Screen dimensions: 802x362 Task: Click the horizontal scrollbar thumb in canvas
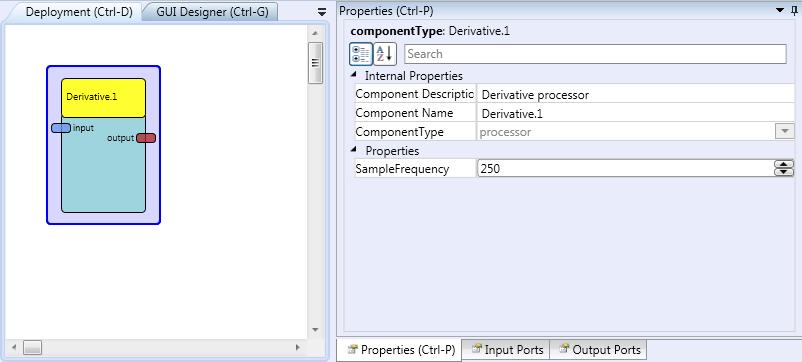click(32, 348)
